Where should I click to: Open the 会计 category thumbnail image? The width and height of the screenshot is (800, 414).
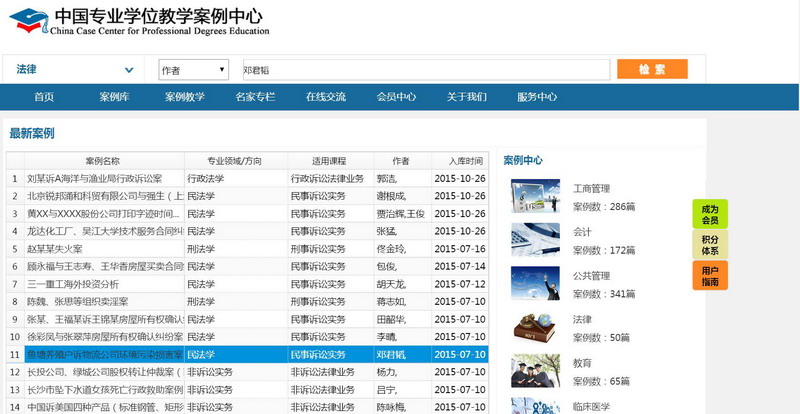[535, 239]
